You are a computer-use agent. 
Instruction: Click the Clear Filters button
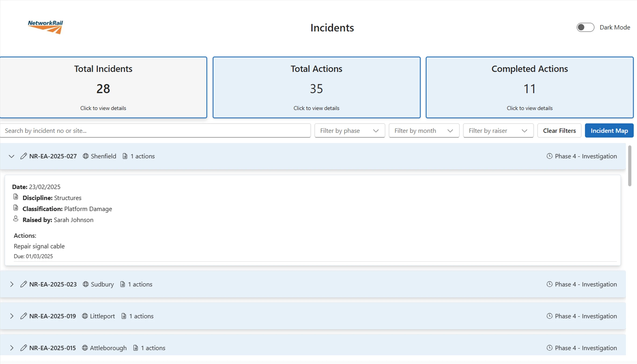click(559, 131)
